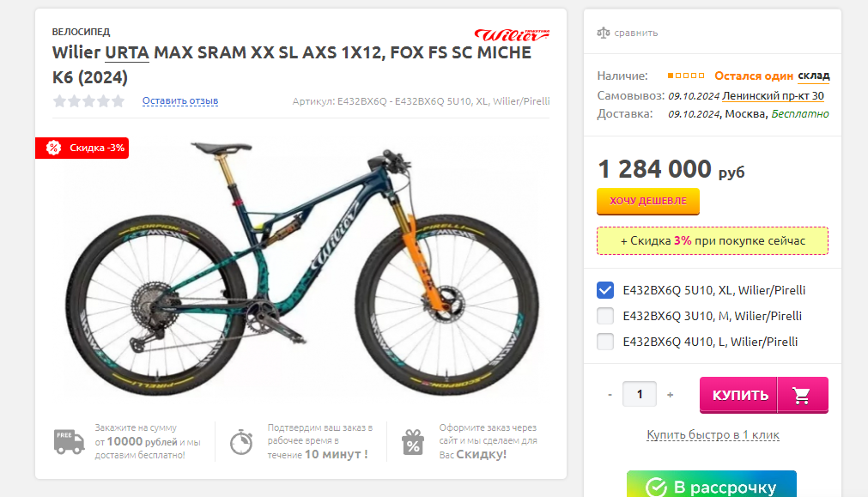The height and width of the screenshot is (497, 868).
Task: Click the stopwatch confirmation icon
Action: pos(241,442)
